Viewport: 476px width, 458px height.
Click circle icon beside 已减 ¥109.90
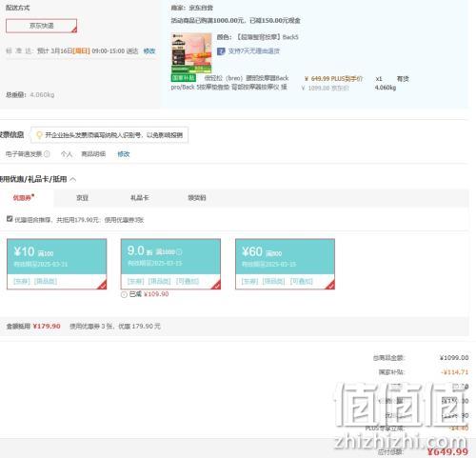124,294
